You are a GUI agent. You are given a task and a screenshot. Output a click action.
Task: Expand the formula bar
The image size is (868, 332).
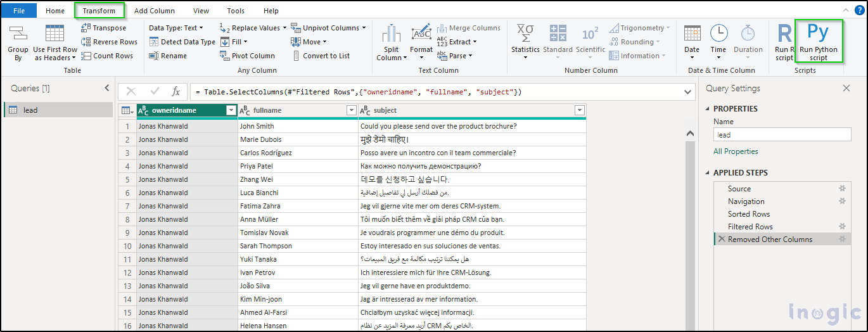click(689, 92)
